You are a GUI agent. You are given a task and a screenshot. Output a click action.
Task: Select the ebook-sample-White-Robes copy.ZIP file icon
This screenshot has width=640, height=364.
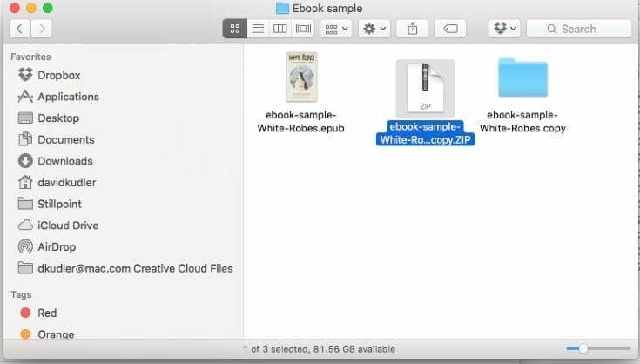425,89
